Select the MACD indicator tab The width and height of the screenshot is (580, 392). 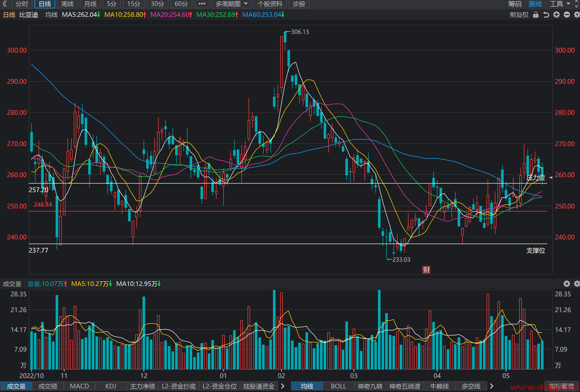(x=79, y=386)
